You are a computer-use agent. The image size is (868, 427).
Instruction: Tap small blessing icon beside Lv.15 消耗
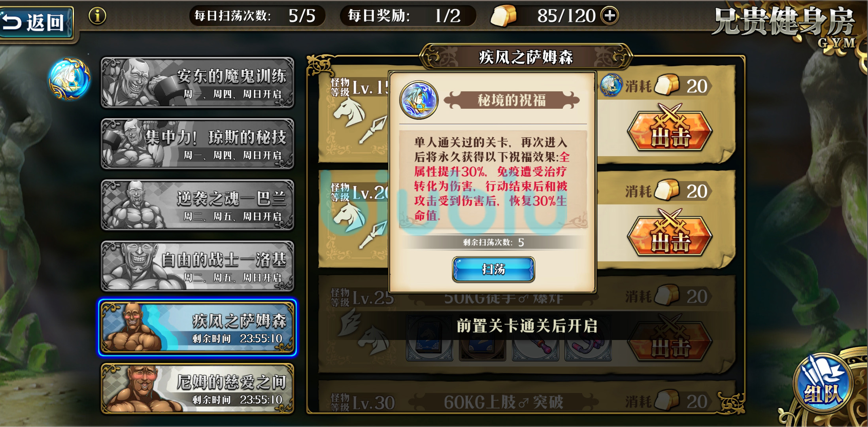tap(611, 85)
